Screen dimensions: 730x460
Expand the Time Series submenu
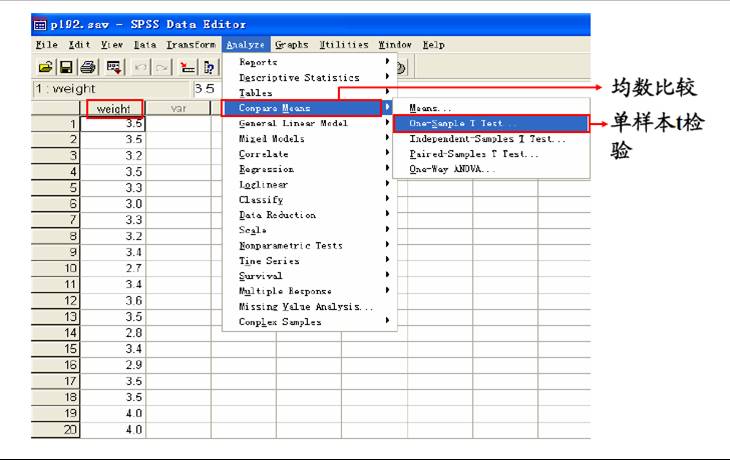[x=310, y=261]
